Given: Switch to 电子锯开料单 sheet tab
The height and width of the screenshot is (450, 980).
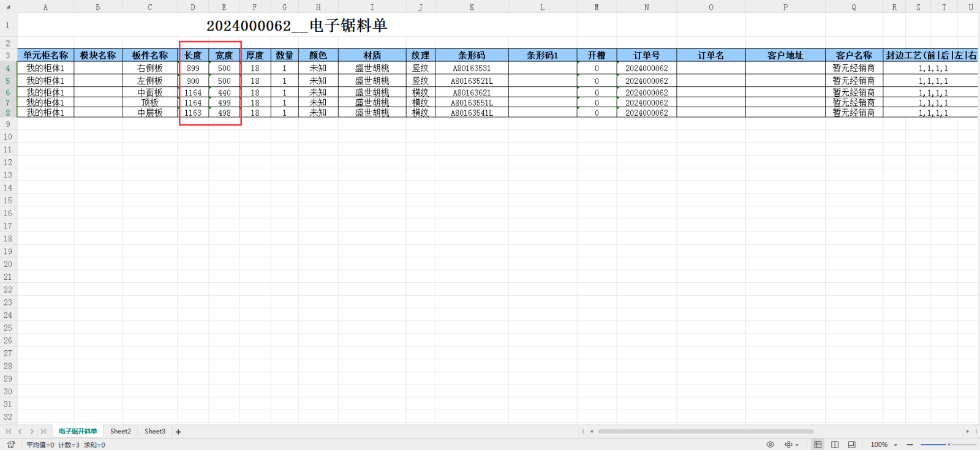Looking at the screenshot, I should (78, 432).
